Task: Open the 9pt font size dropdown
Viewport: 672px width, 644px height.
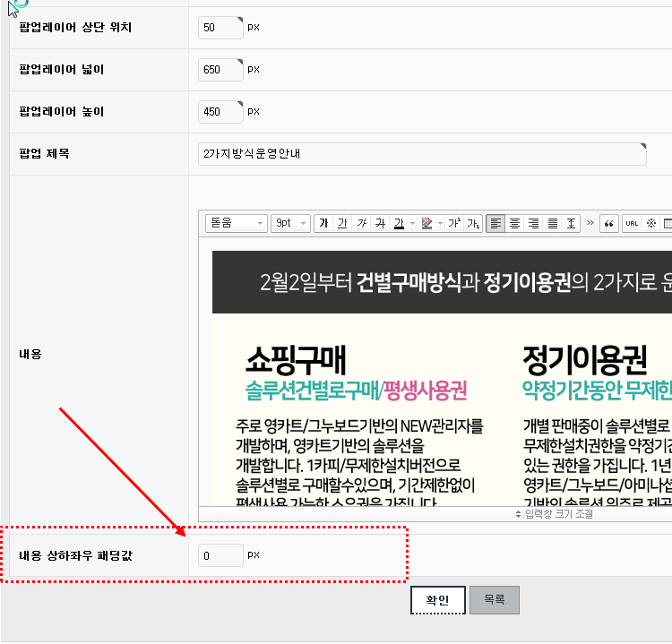Action: (x=290, y=223)
